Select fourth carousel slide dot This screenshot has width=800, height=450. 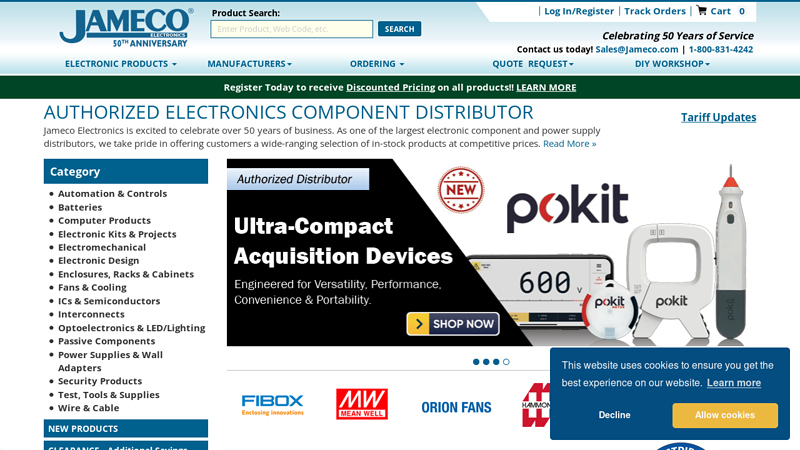click(x=506, y=362)
